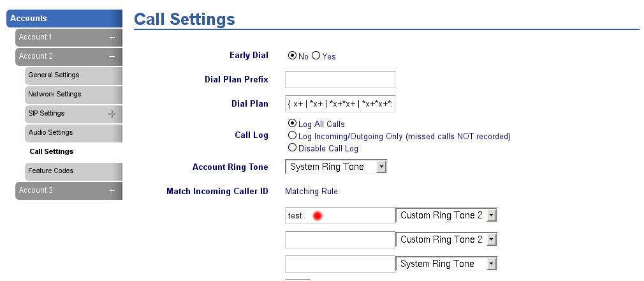Collapse Account 2 with minus icon
644x281 pixels.
[112, 56]
